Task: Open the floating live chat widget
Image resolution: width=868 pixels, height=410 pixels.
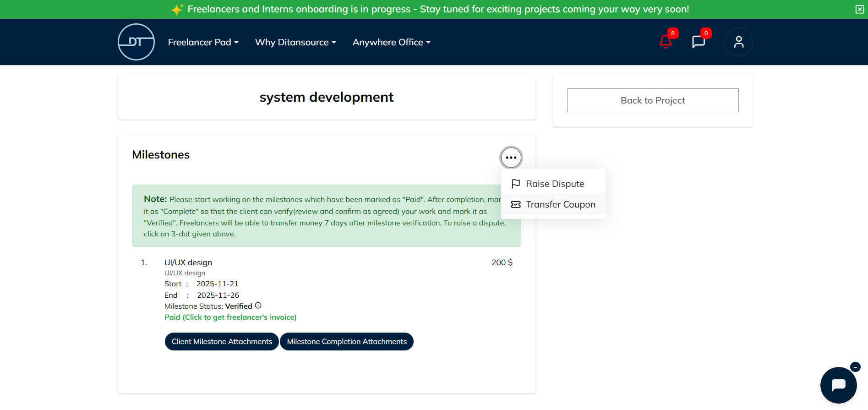Action: coord(838,385)
